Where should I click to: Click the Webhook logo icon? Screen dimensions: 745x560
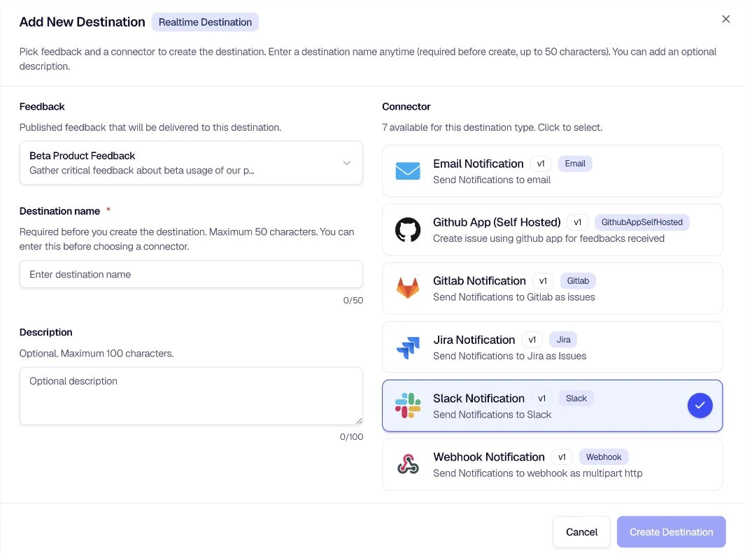408,464
